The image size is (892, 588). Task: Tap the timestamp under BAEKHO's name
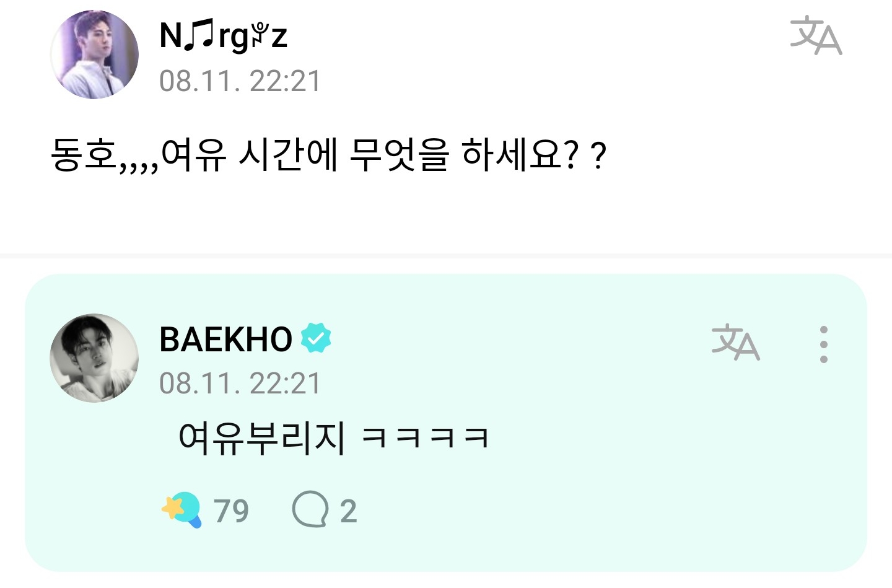pyautogui.click(x=240, y=384)
